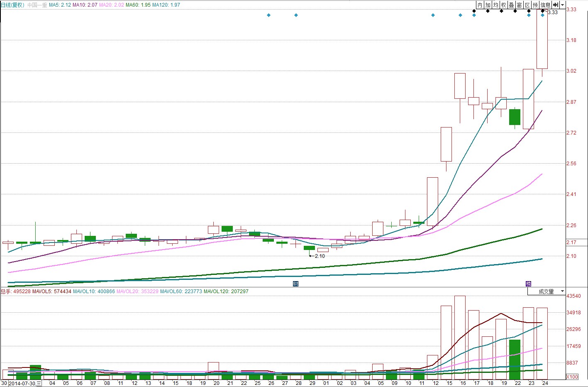588x387 pixels.
Task: Toggle the 权 price adjustment button
Action: (x=504, y=5)
